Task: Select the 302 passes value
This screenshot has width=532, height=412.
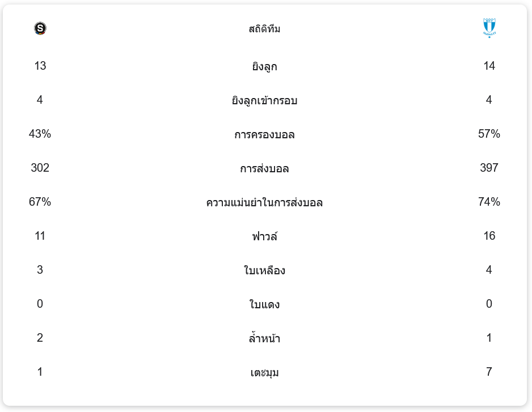Action: click(40, 168)
